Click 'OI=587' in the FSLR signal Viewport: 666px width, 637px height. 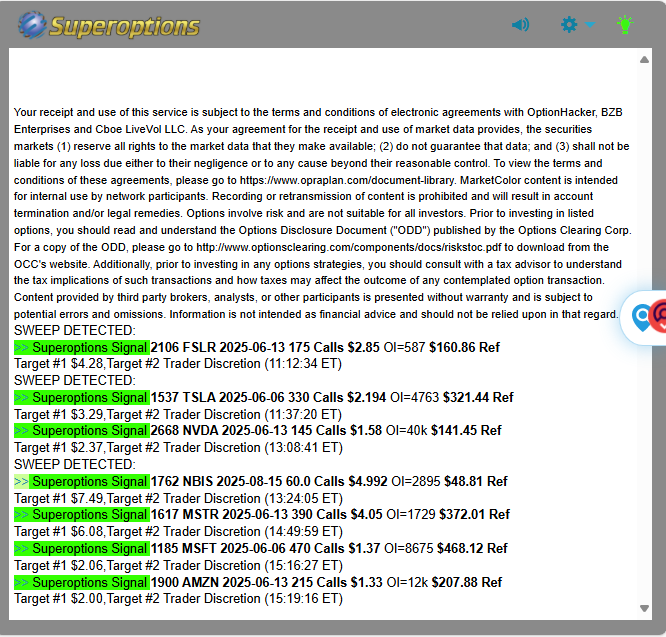(404, 347)
